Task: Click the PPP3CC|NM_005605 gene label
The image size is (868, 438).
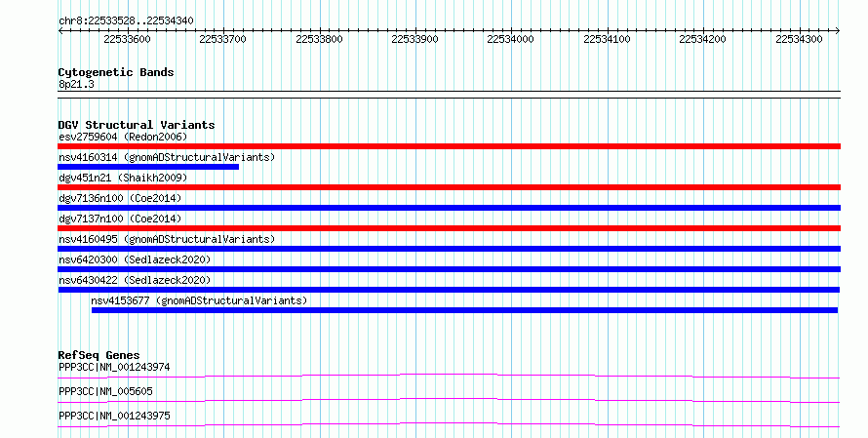Action: pyautogui.click(x=105, y=391)
